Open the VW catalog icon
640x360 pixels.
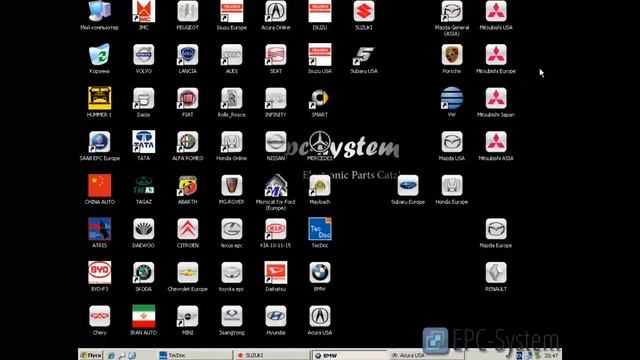click(x=452, y=98)
